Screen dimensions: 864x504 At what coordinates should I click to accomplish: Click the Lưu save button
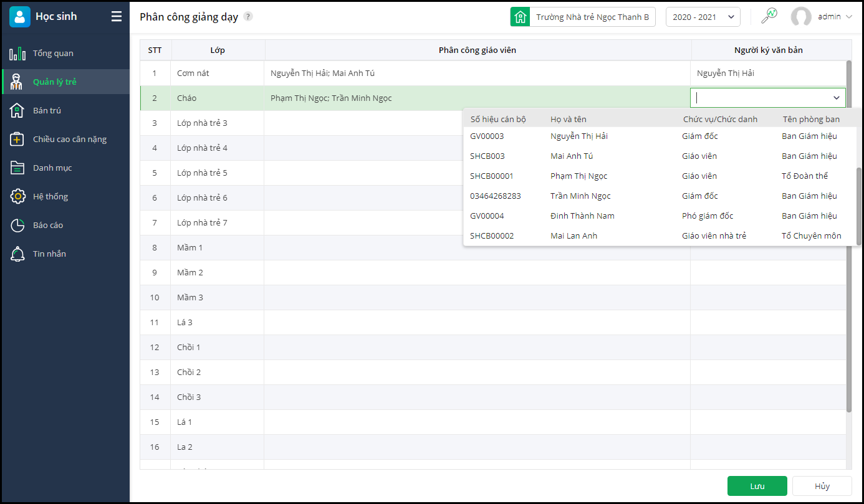coord(757,486)
